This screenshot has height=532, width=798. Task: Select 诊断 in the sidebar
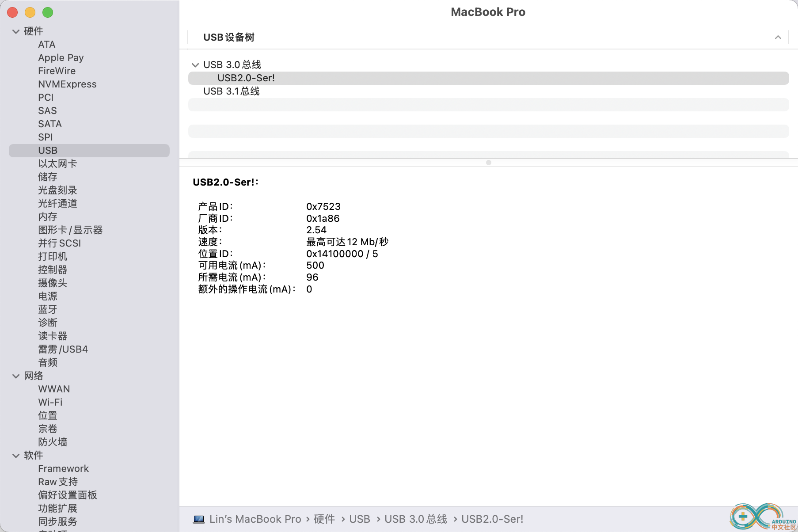coord(48,323)
